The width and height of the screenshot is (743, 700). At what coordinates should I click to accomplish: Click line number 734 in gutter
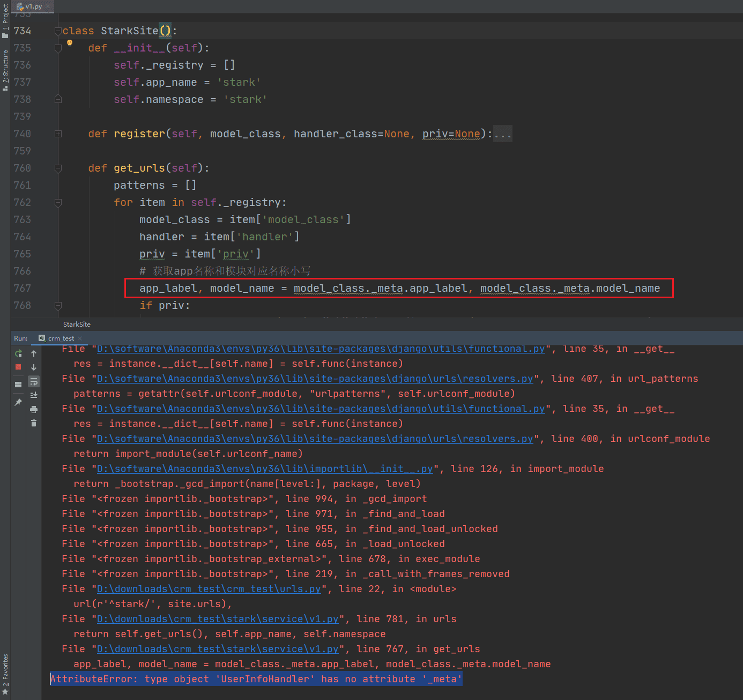pyautogui.click(x=23, y=31)
